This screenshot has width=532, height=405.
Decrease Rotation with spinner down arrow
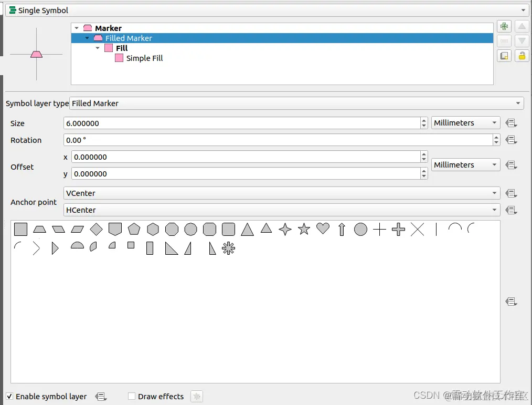496,143
